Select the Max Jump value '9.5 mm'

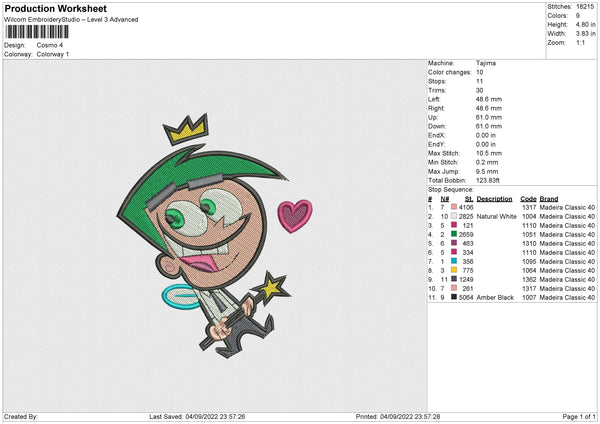487,171
